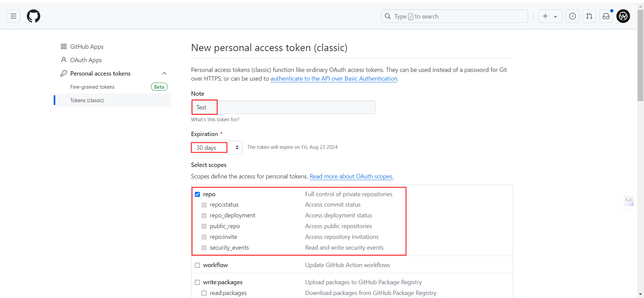The height and width of the screenshot is (298, 644).
Task: Open the hamburger navigation menu
Action: pos(13,16)
